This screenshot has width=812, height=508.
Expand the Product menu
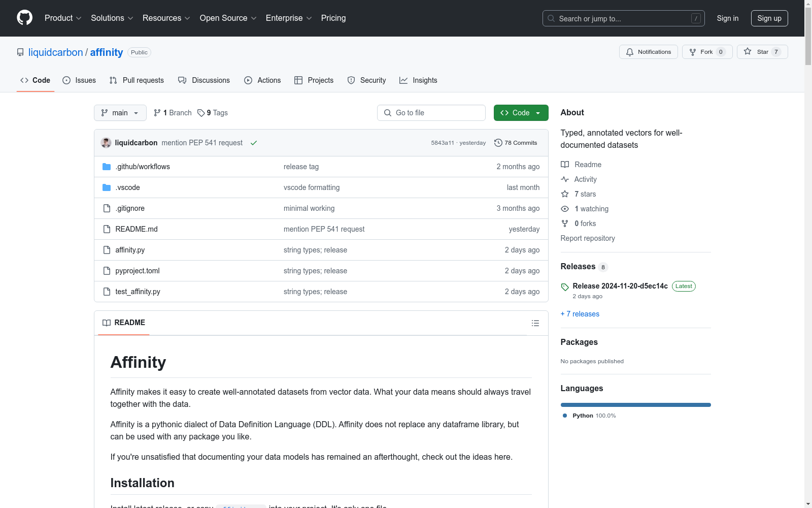point(63,18)
